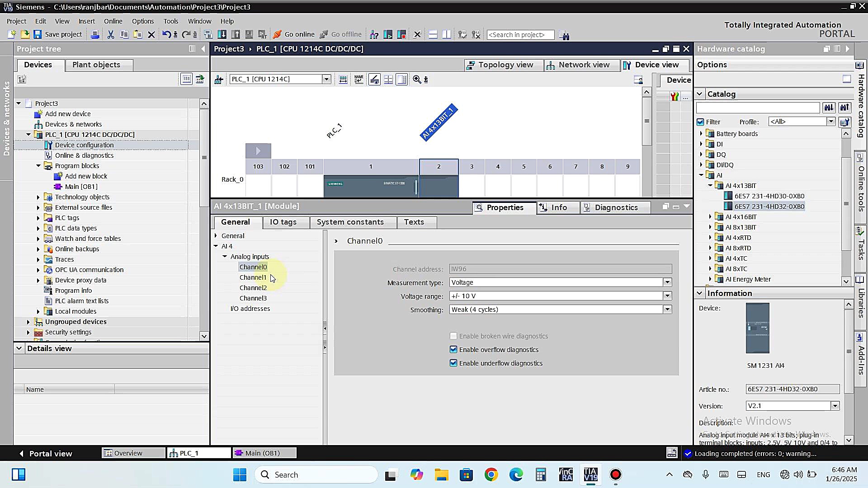Open the catalog Profile dropdown
The height and width of the screenshot is (488, 868).
[x=831, y=122]
